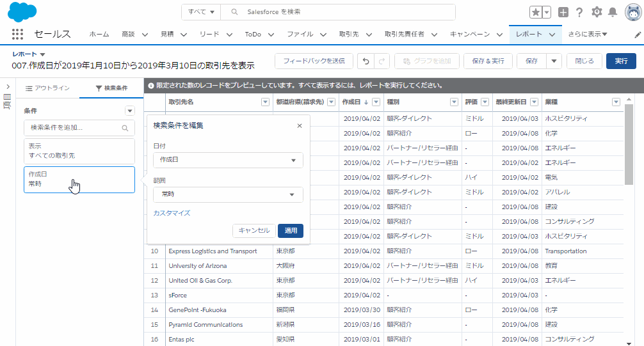Go to the 取引先 nav tab
Screen dimensions: 644x346
pyautogui.click(x=349, y=35)
